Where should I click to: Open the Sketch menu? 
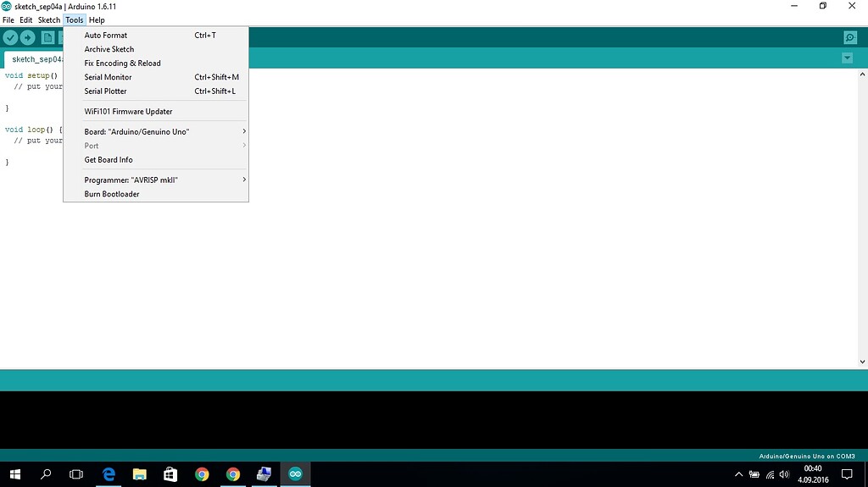click(48, 20)
